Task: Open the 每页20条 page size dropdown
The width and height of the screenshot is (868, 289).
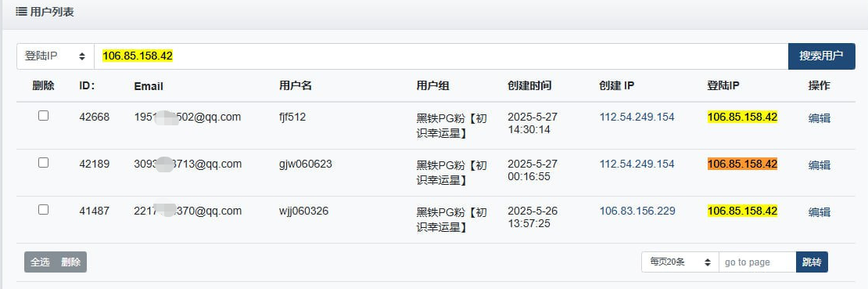Action: coord(680,262)
